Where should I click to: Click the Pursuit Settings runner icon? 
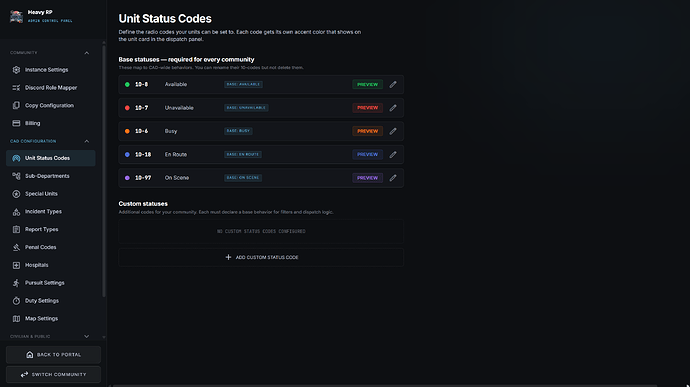coord(16,283)
